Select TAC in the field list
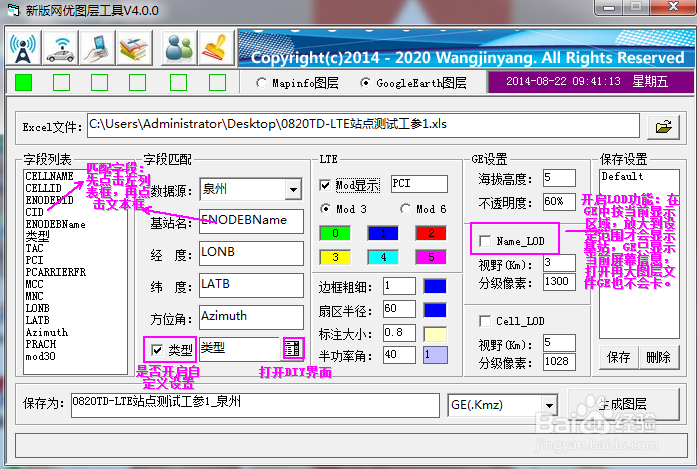The image size is (697, 469). [34, 248]
